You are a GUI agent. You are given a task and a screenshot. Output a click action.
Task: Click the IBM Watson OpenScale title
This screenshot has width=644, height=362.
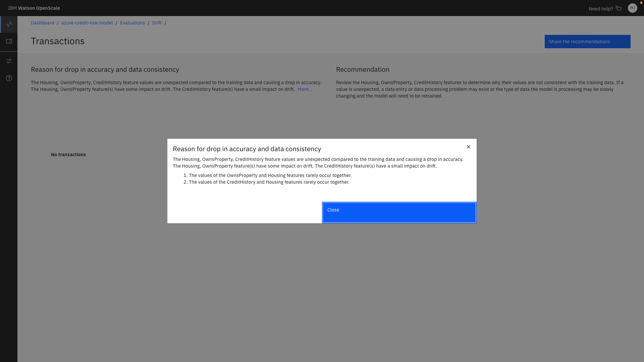34,8
